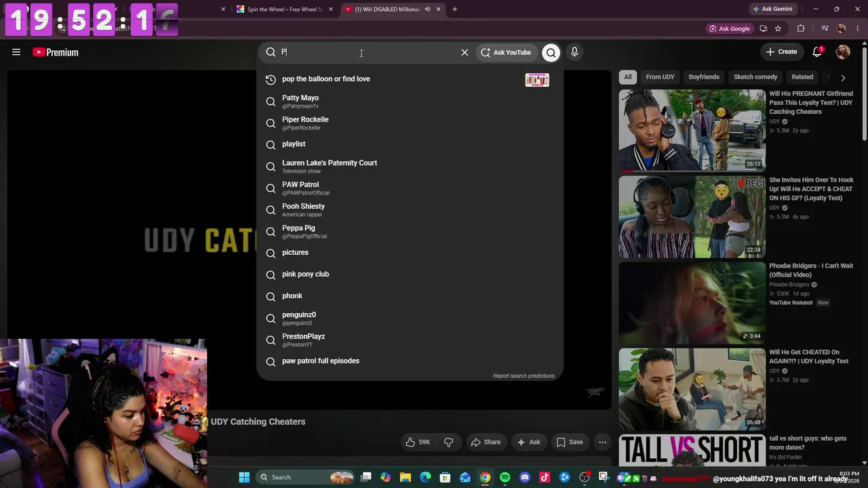868x488 pixels.
Task: Open a new browser tab
Action: 454,9
